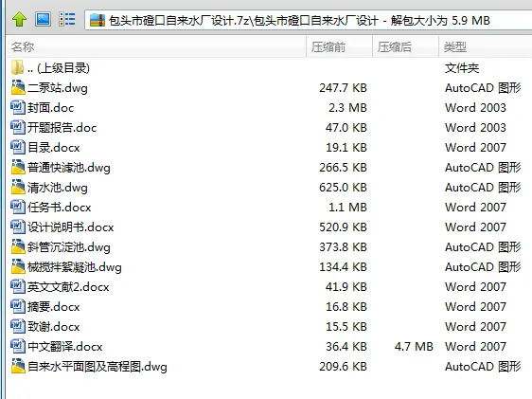Select file 斜管沉淀池.dwg
This screenshot has width=532, height=399.
click(x=69, y=247)
